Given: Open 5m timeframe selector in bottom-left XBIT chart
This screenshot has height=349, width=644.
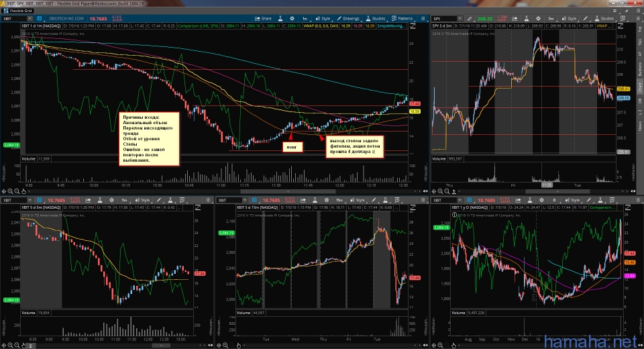Looking at the screenshot, I should (124, 200).
